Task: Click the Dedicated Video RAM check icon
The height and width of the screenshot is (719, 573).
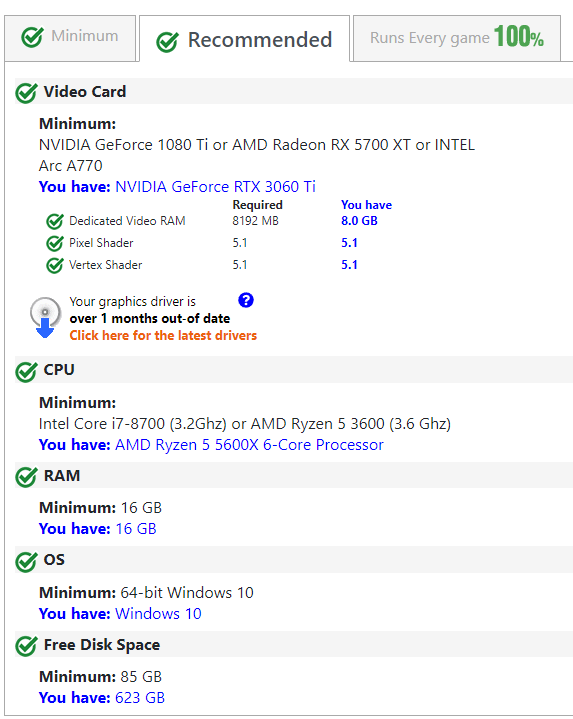Action: [x=55, y=221]
